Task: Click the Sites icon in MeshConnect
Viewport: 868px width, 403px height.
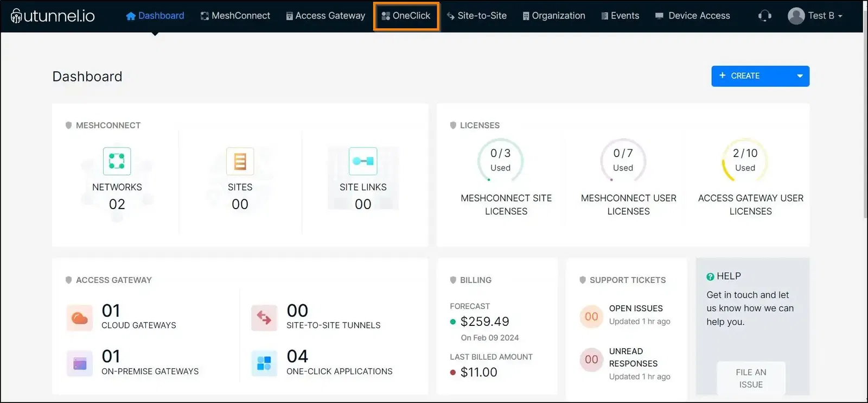Action: click(240, 161)
